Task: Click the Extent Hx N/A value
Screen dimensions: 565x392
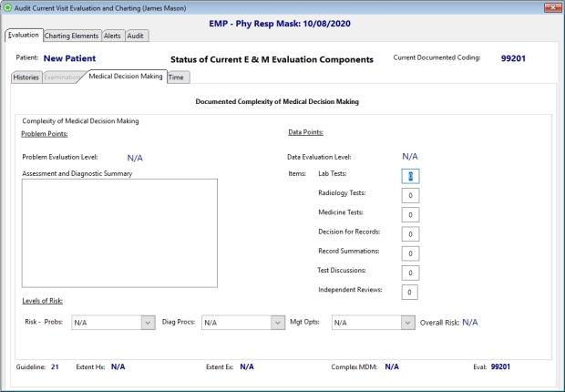Action: coord(118,367)
